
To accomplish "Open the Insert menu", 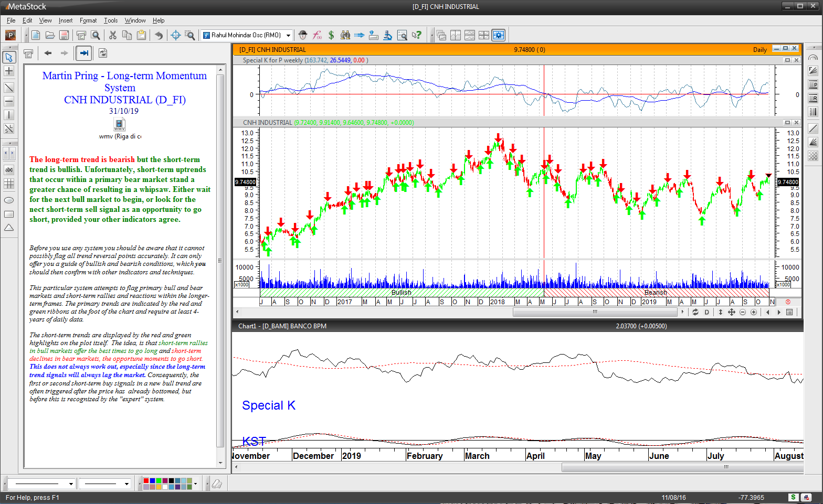I will click(x=66, y=20).
